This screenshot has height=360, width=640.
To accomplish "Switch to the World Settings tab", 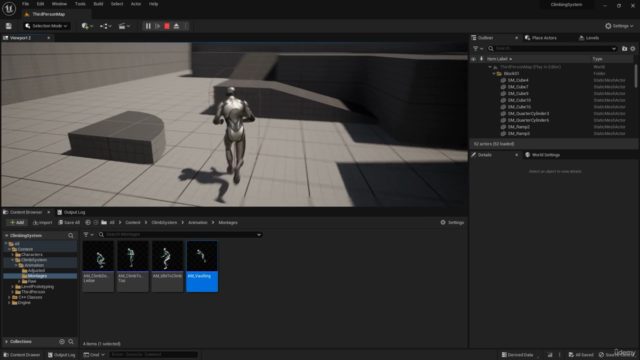I will pos(542,155).
